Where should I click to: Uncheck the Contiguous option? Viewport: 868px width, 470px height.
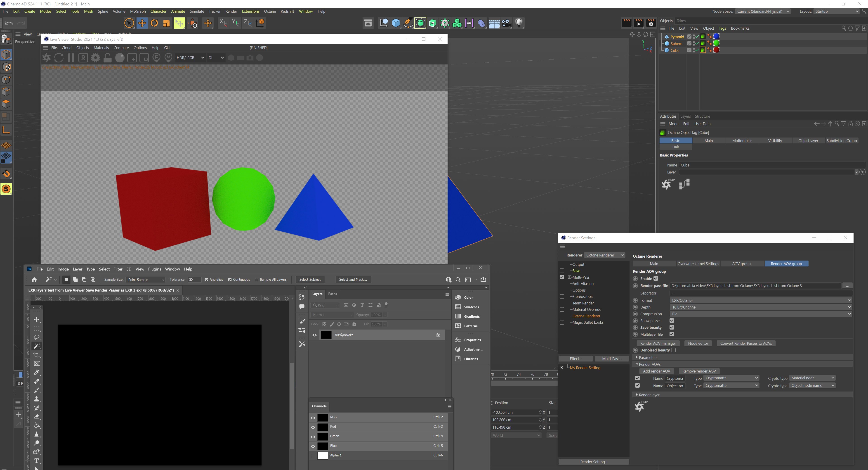point(230,280)
